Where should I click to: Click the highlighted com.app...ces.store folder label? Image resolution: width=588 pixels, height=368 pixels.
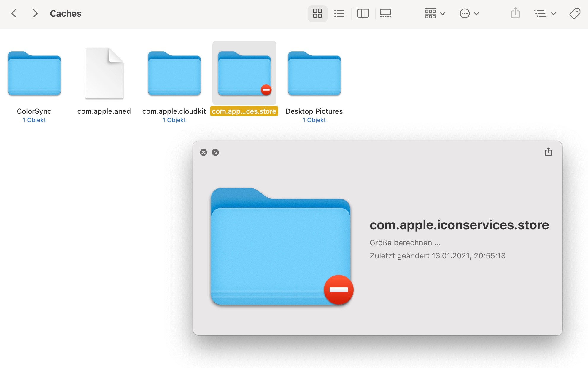pyautogui.click(x=244, y=111)
